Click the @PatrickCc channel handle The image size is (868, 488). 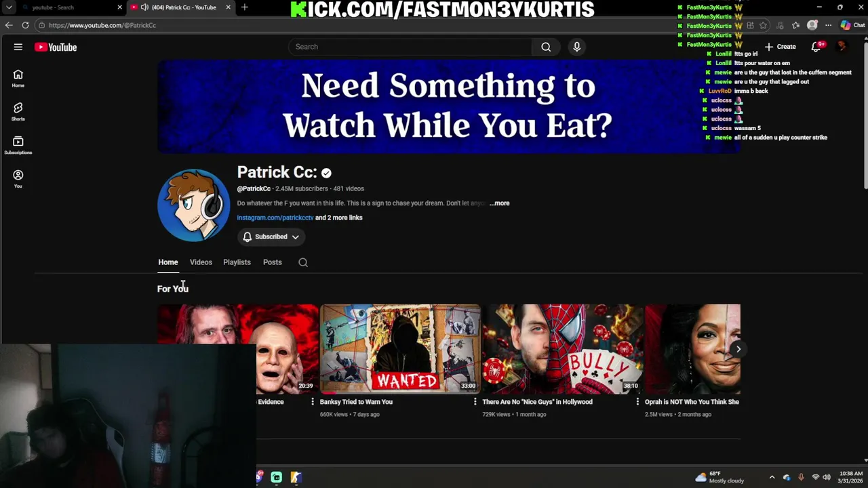coord(254,188)
